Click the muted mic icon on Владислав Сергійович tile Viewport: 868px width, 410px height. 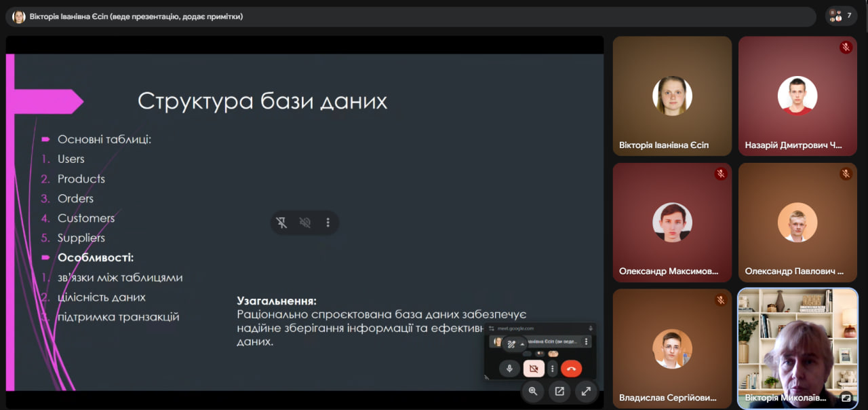tap(720, 300)
